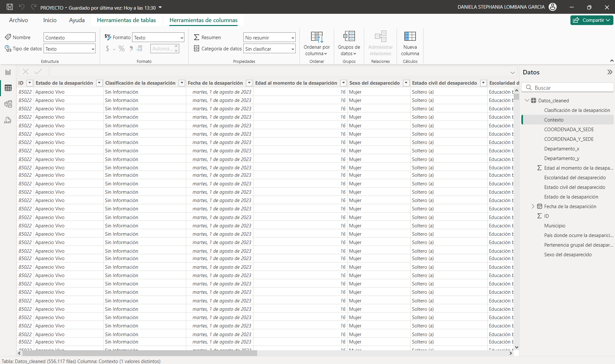Select Herramientas de columnas tab
This screenshot has height=364, width=615.
click(203, 20)
